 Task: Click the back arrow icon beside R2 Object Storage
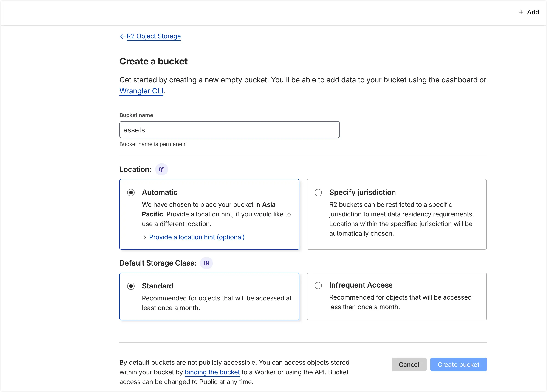pos(123,36)
